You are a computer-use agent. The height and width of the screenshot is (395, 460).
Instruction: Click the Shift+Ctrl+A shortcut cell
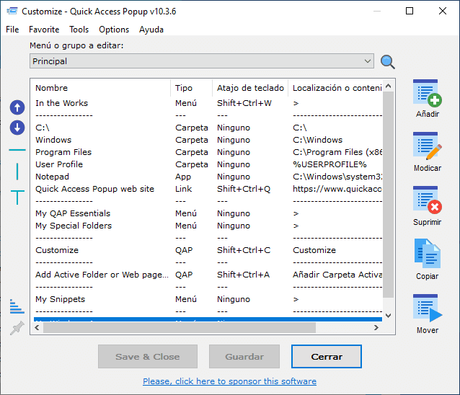pos(243,275)
